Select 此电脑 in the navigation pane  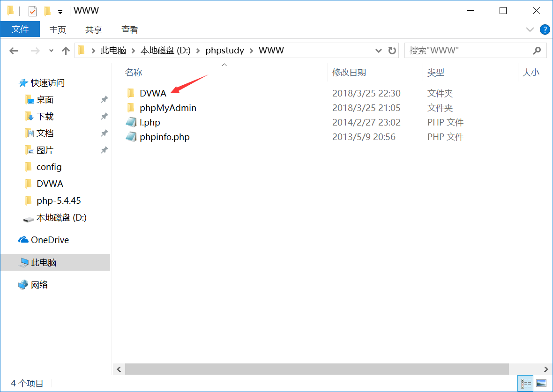[x=44, y=262]
